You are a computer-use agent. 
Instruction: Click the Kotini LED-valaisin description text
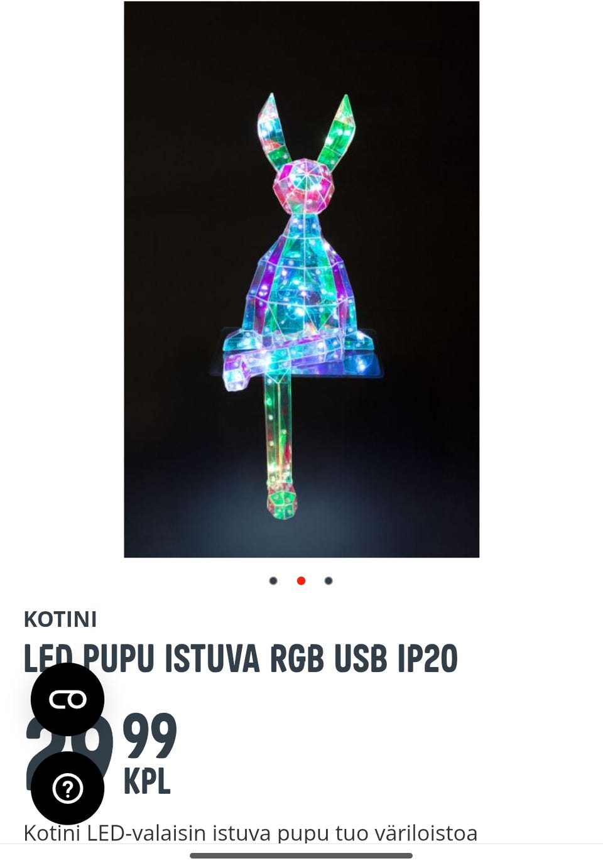[251, 833]
